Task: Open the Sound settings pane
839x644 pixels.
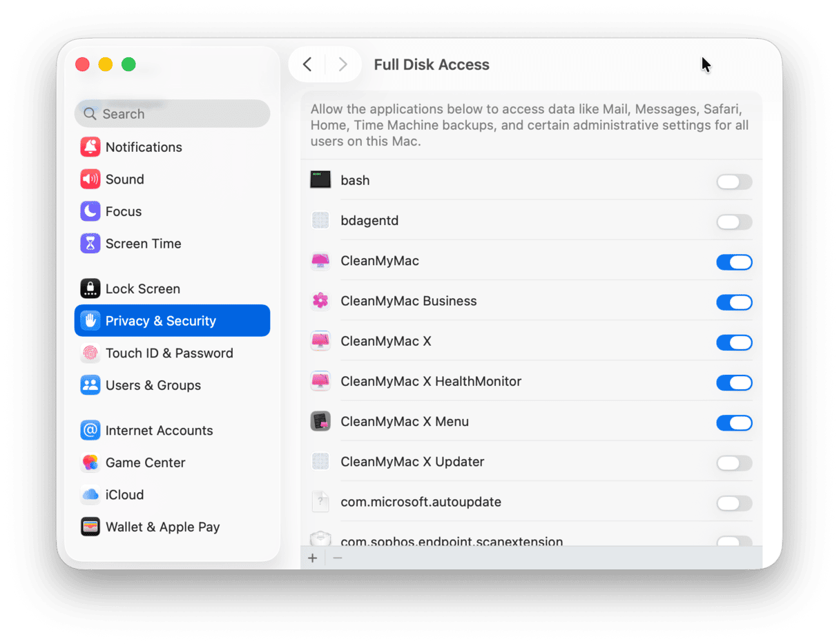Action: tap(172, 179)
